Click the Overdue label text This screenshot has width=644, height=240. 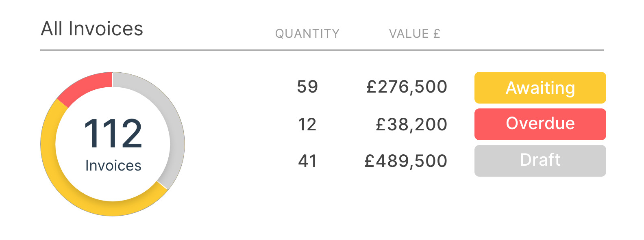tap(540, 123)
